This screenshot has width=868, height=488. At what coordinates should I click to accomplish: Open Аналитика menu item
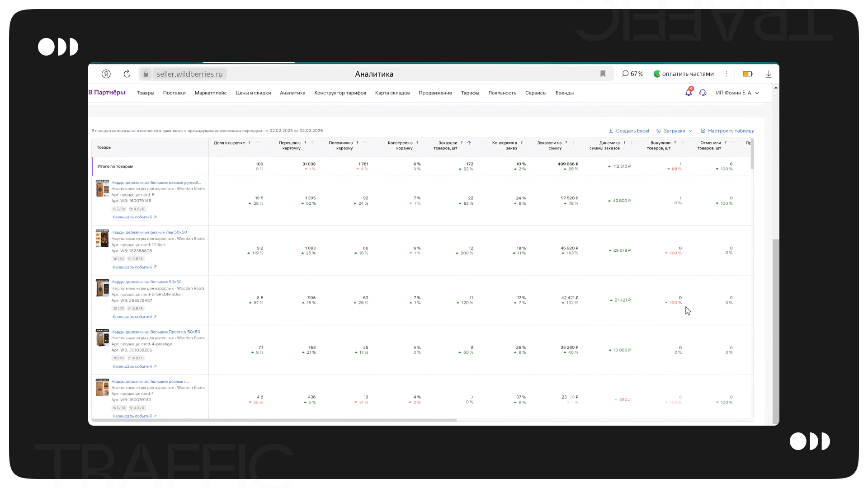292,93
